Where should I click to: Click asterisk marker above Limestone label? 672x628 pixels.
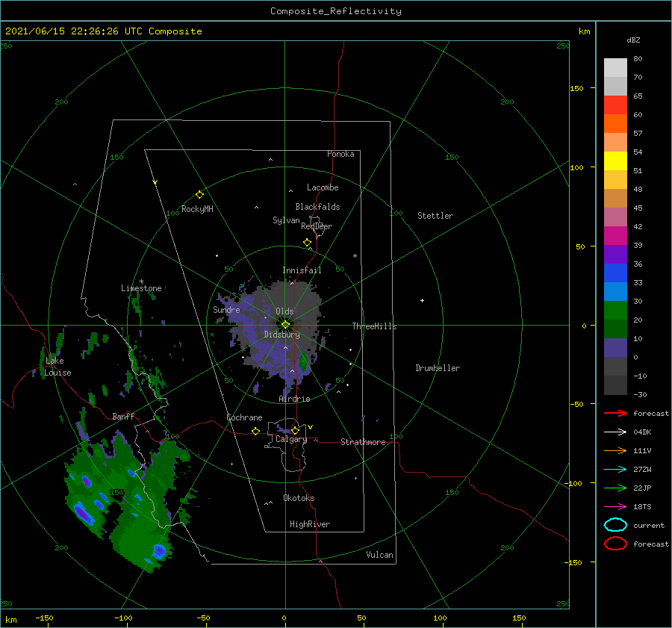point(141,282)
